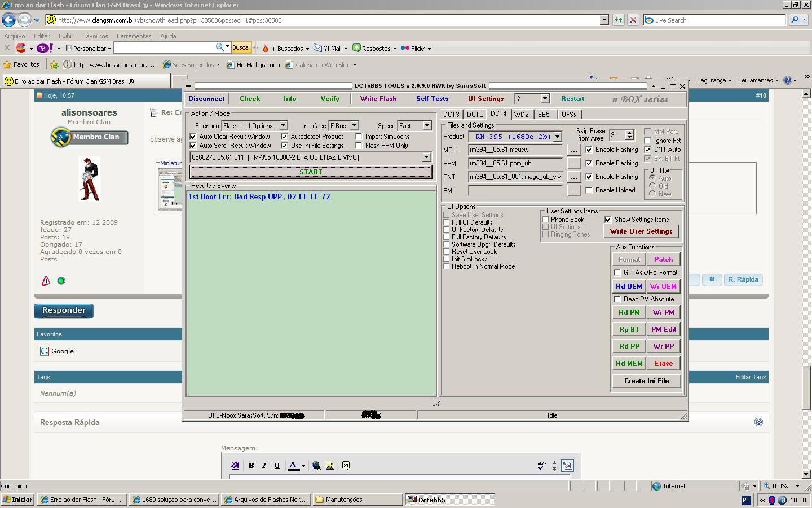Click the Google favicon under Favoritos

(45, 351)
